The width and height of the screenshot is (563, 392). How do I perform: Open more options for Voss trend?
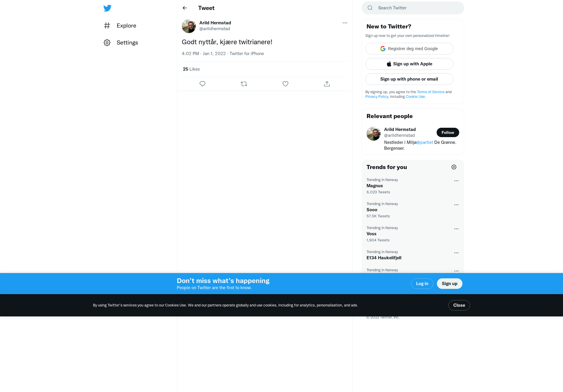[x=456, y=229]
